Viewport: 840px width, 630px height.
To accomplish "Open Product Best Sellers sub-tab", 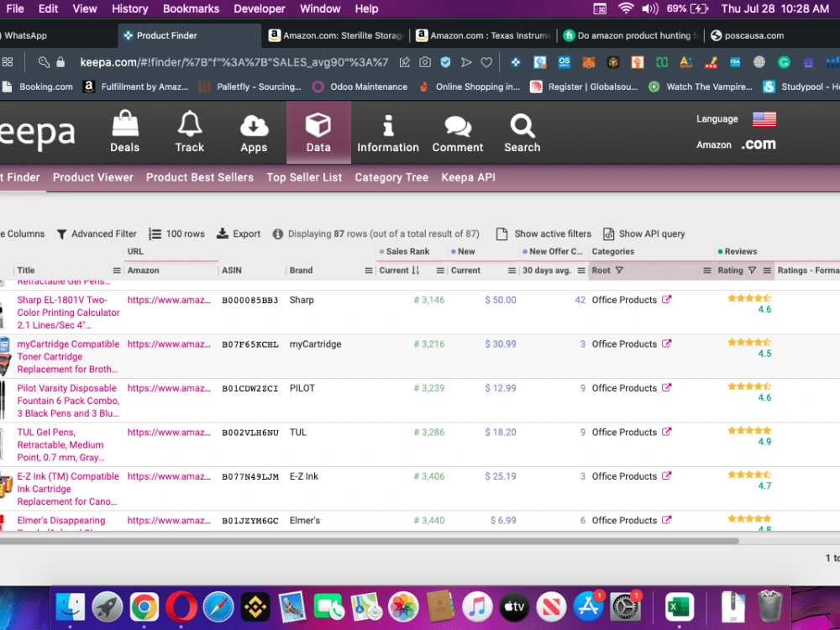I will point(200,177).
